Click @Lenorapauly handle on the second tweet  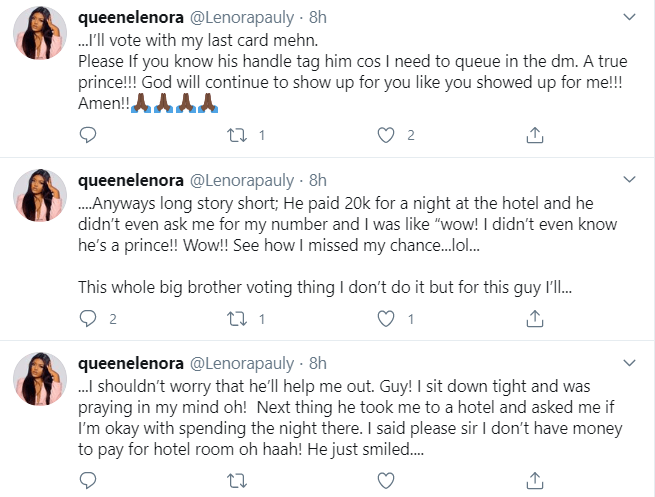click(240, 181)
